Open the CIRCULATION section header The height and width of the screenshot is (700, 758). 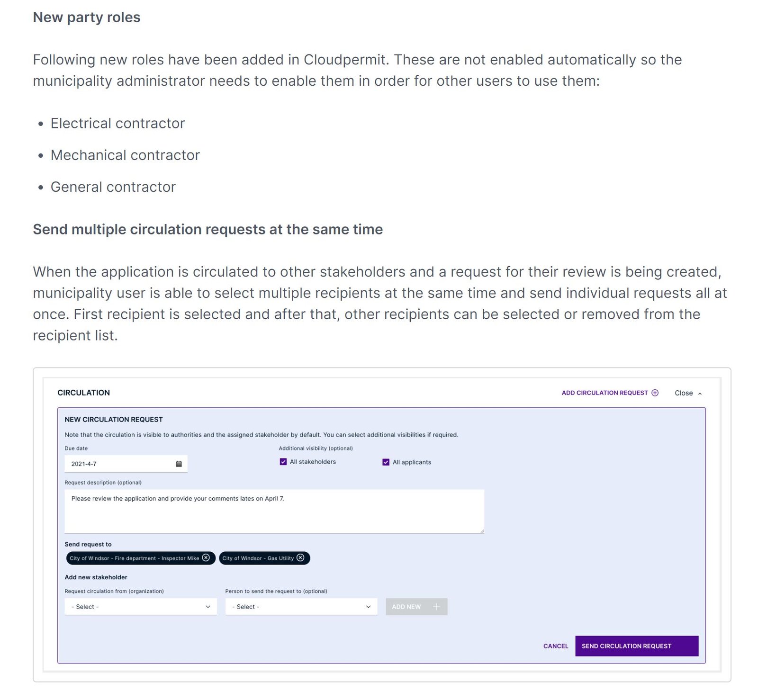tap(84, 393)
